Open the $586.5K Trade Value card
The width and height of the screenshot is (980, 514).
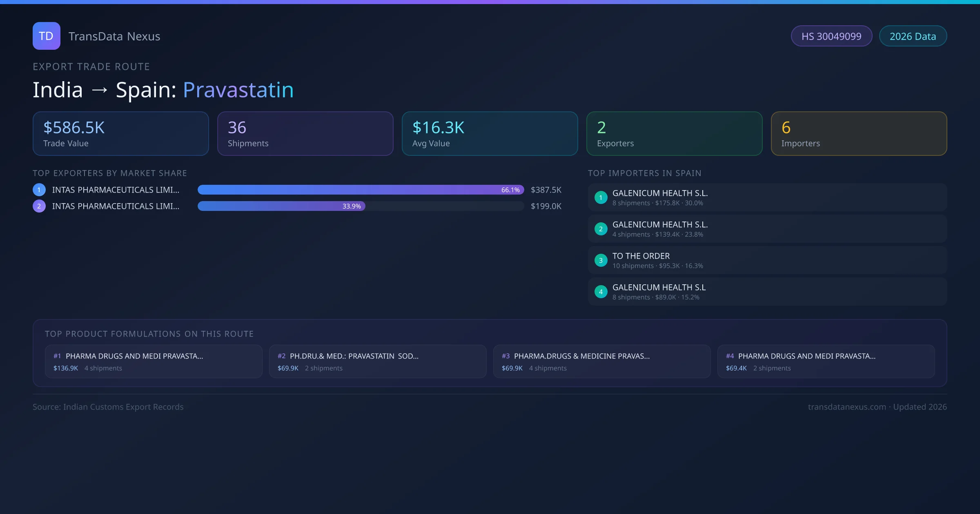pyautogui.click(x=120, y=133)
